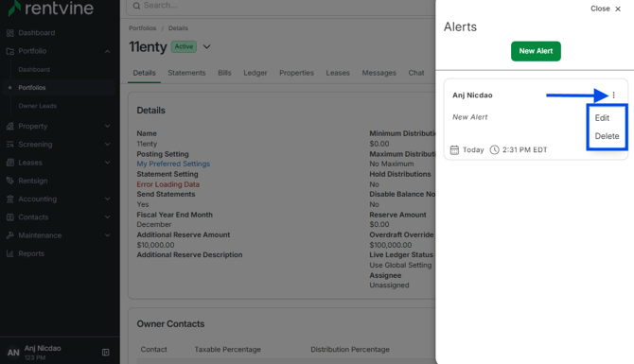Click the Active status badge
The height and width of the screenshot is (364, 634).
(x=184, y=46)
